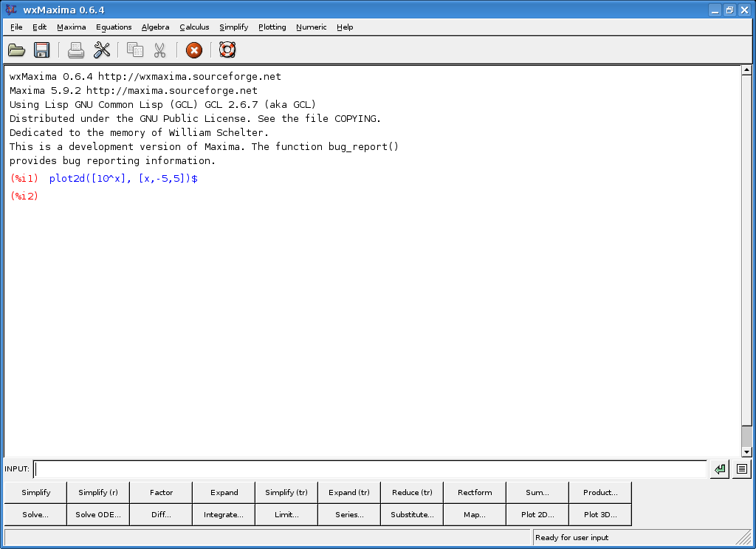Click the Expand button
This screenshot has width=756, height=549.
pos(224,493)
